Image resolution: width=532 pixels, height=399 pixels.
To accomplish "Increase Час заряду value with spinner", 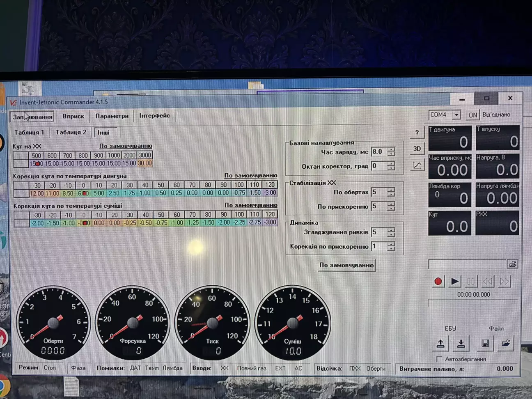I will coord(391,149).
